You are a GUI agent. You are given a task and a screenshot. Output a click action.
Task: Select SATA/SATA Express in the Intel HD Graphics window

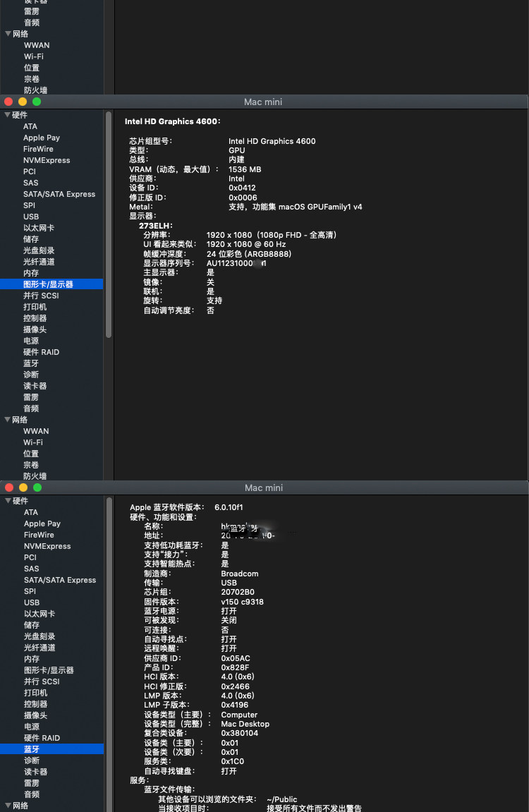[x=59, y=194]
